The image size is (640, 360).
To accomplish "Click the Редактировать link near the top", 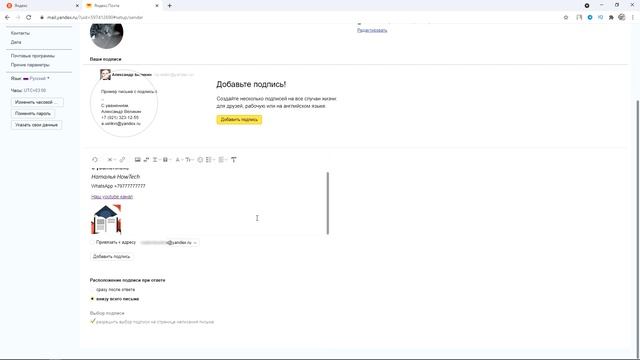I will [372, 30].
